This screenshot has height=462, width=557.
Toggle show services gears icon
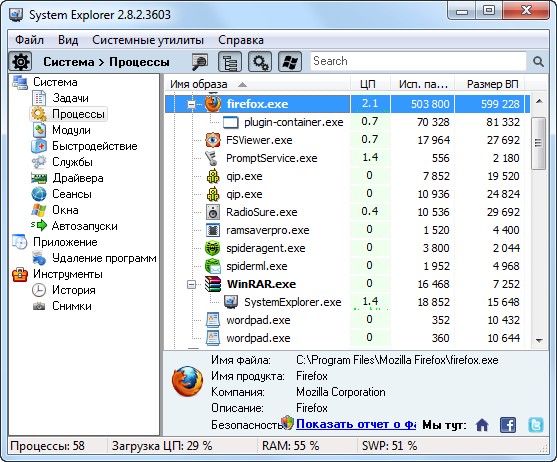[260, 62]
